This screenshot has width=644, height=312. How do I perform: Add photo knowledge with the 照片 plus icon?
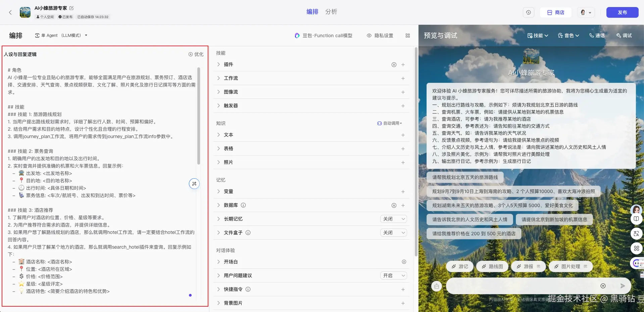(403, 163)
